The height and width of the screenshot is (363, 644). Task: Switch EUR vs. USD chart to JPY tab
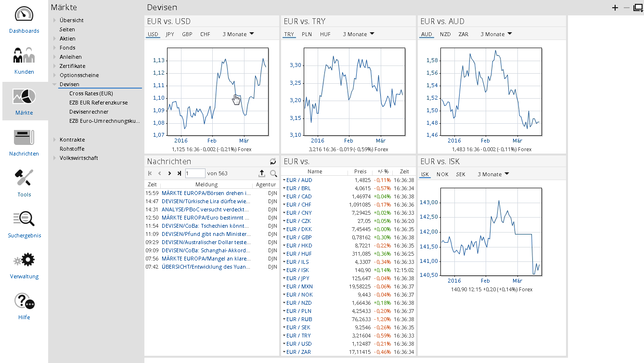(x=170, y=34)
